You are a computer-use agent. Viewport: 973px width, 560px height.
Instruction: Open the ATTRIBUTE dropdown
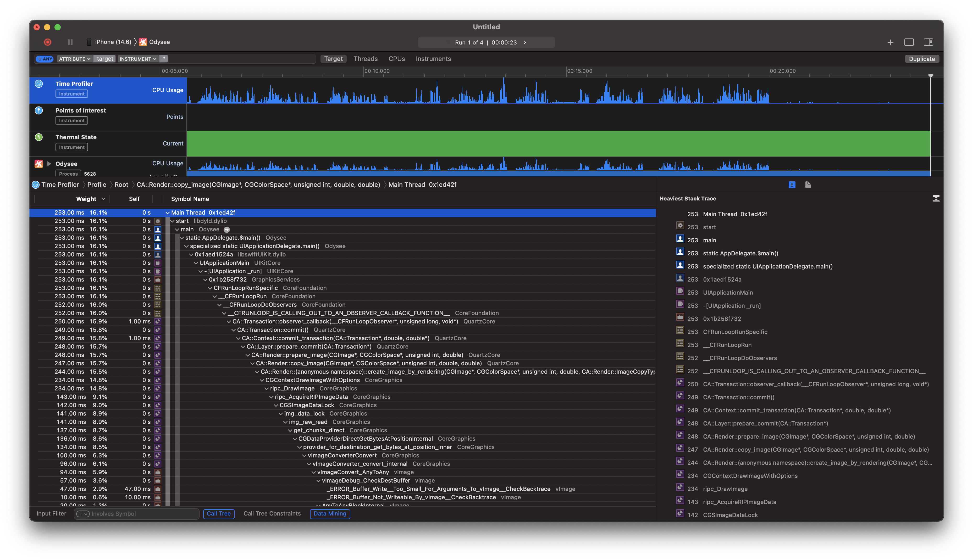74,59
